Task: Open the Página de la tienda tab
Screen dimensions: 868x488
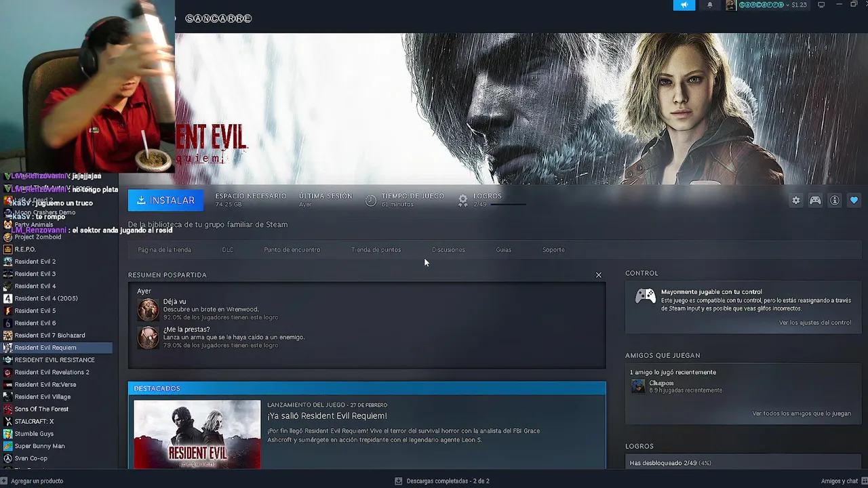Action: 165,249
